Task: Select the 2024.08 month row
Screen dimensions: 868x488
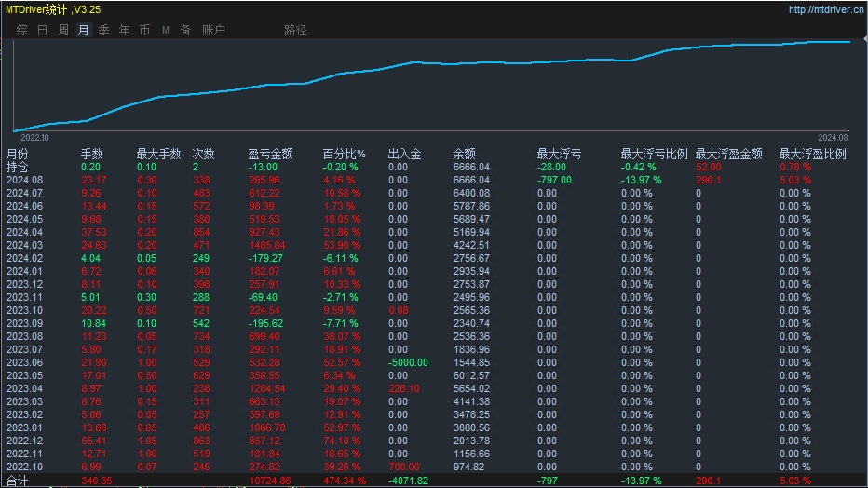Action: pos(24,180)
